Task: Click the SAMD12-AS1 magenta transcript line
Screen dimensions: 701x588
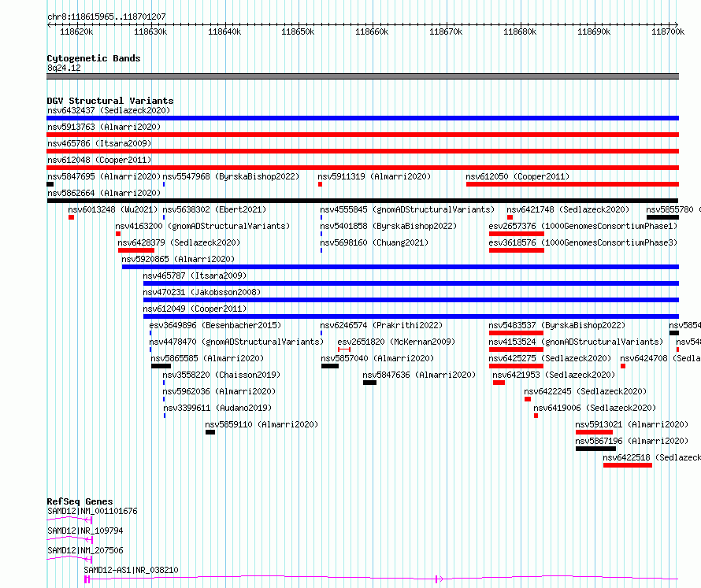Action: [382, 579]
